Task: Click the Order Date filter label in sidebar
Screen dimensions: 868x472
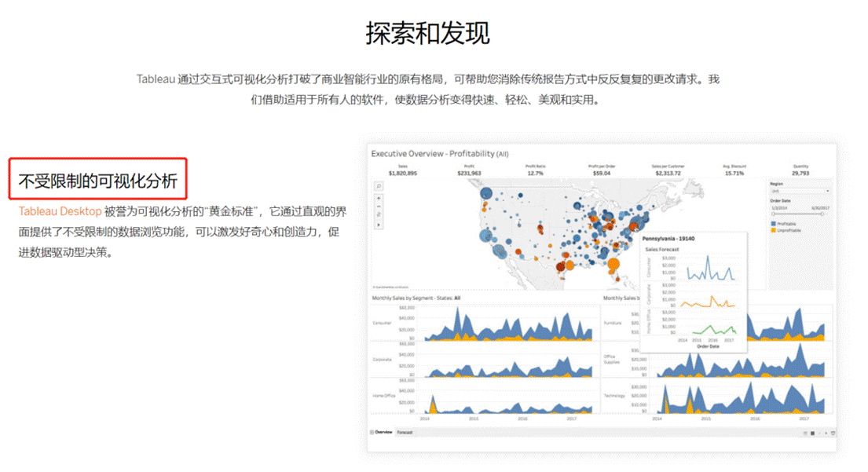Action: (780, 201)
